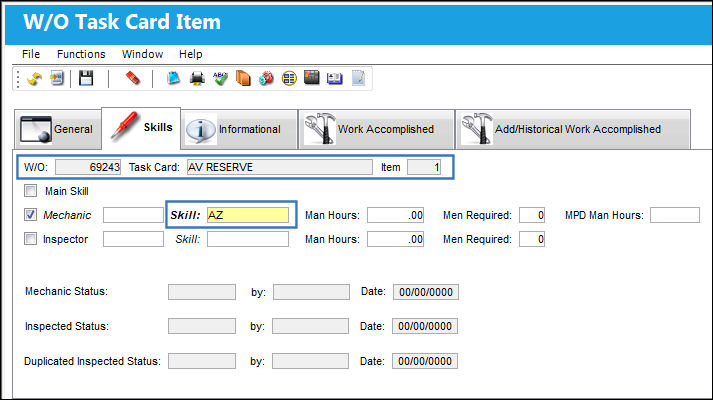This screenshot has width=713, height=400.
Task: Uncheck the Mechanic checkbox
Action: click(30, 215)
